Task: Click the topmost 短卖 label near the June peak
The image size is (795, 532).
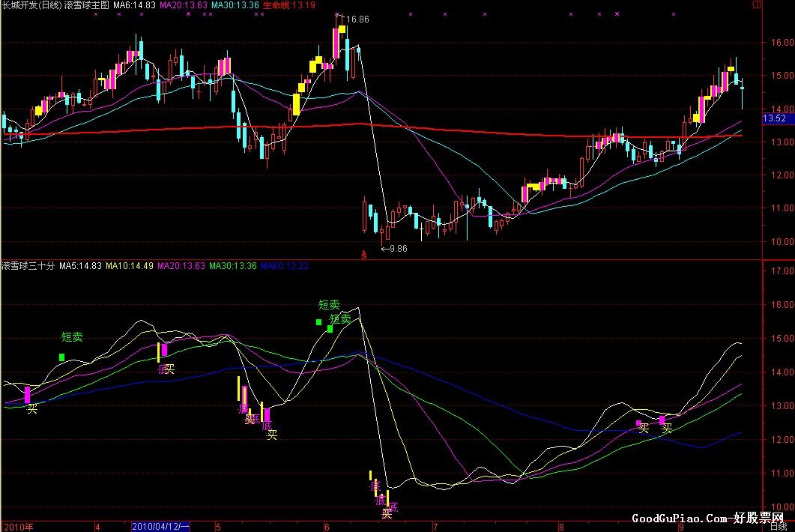Action: [x=328, y=305]
